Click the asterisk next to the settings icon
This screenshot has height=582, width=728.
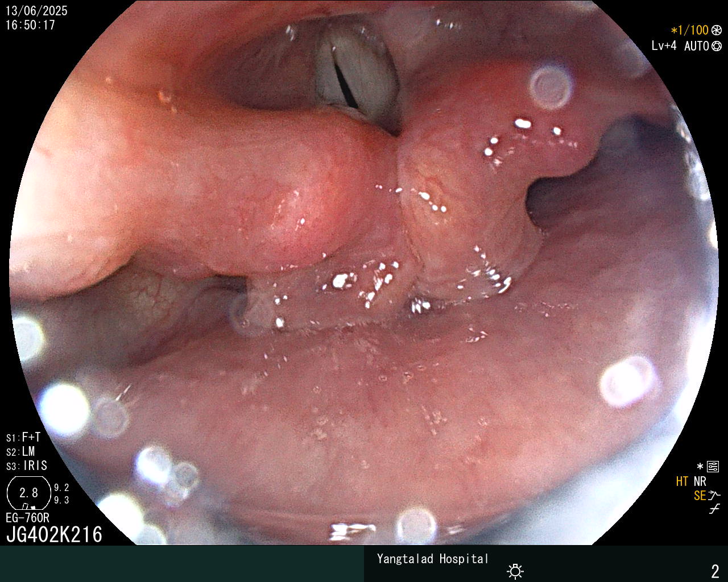[x=700, y=467]
